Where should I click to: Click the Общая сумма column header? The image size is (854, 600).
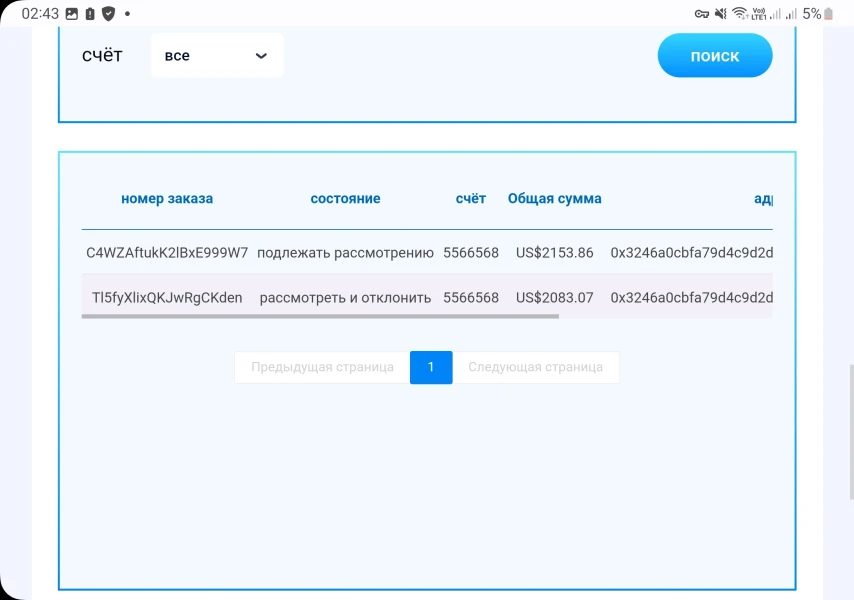(x=554, y=199)
